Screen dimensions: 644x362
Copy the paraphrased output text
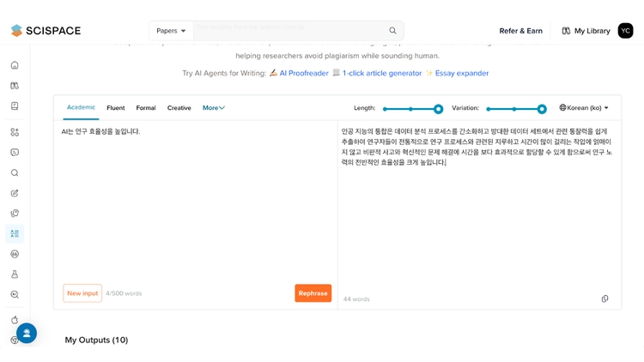click(x=605, y=299)
